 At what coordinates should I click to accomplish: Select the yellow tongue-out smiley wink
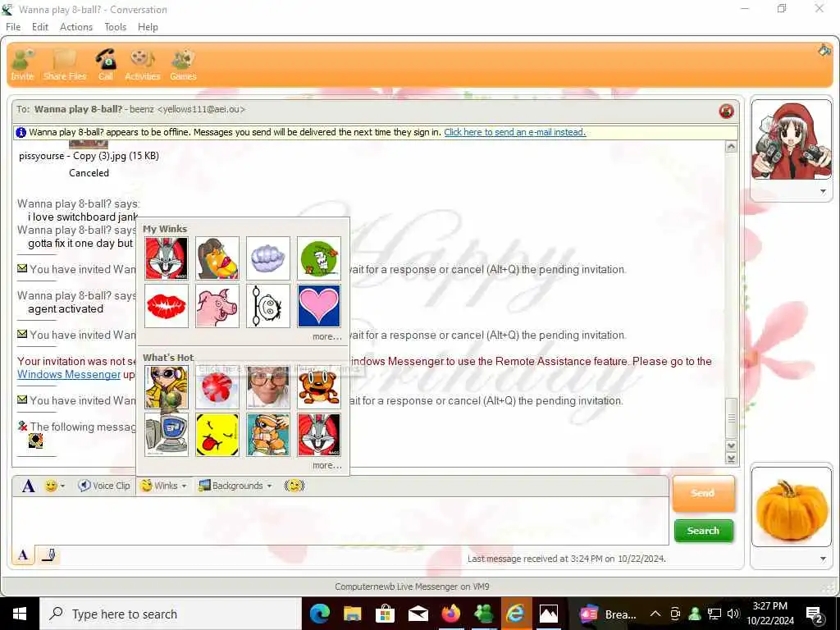[217, 435]
